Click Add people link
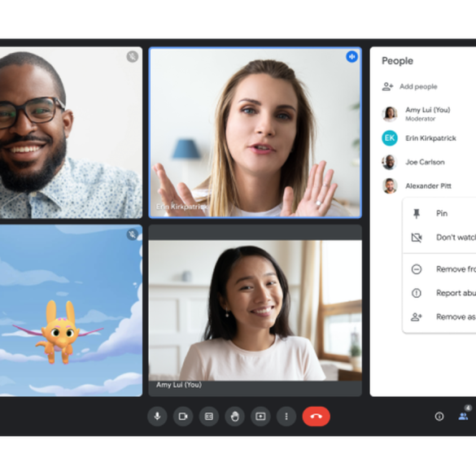This screenshot has width=476, height=476. click(409, 86)
